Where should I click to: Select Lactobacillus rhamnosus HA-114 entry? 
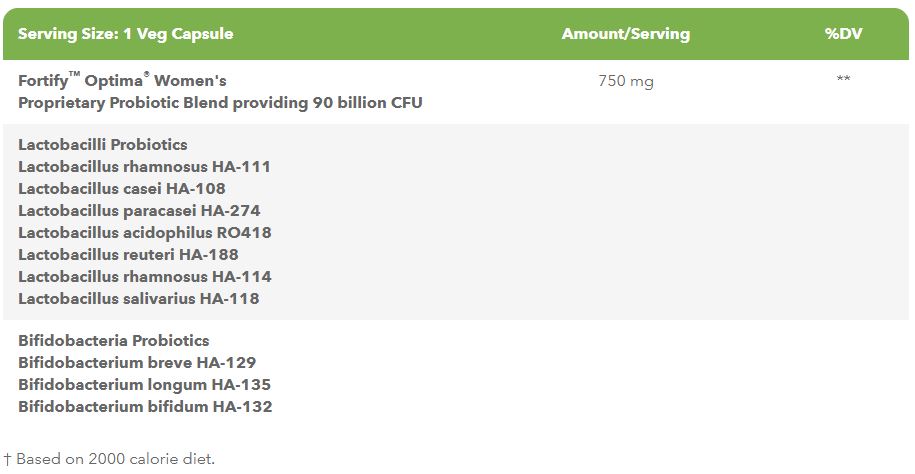click(144, 277)
